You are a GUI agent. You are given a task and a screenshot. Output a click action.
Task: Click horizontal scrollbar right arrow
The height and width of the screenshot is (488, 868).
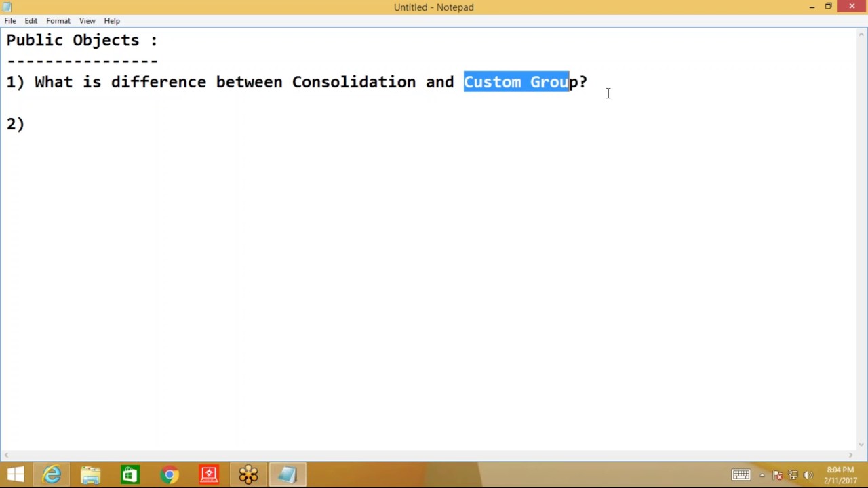coord(850,455)
